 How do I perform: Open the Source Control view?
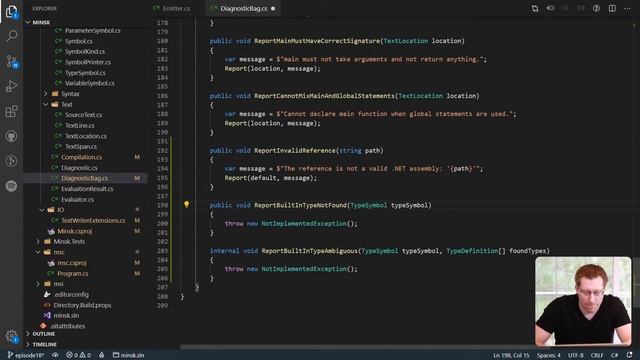click(11, 62)
